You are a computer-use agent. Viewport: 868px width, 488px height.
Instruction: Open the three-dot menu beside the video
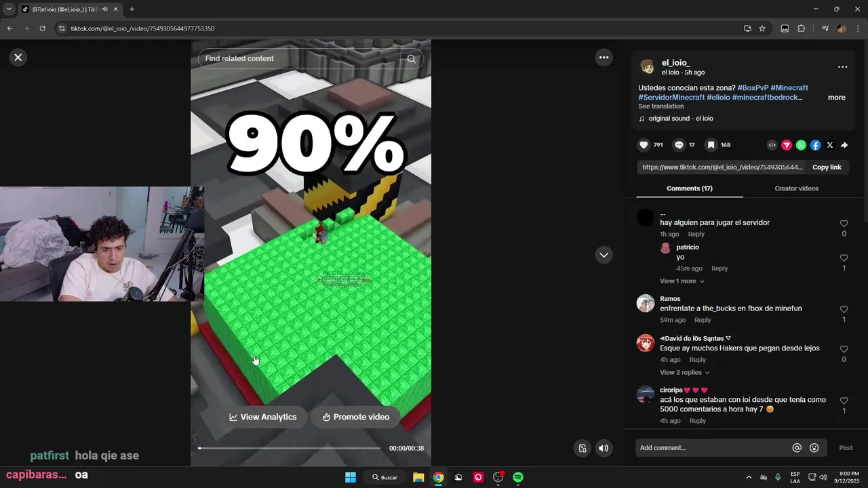[604, 58]
